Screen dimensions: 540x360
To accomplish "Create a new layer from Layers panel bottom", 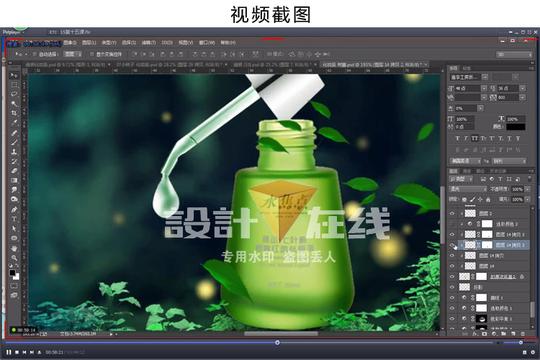I will pyautogui.click(x=513, y=333).
